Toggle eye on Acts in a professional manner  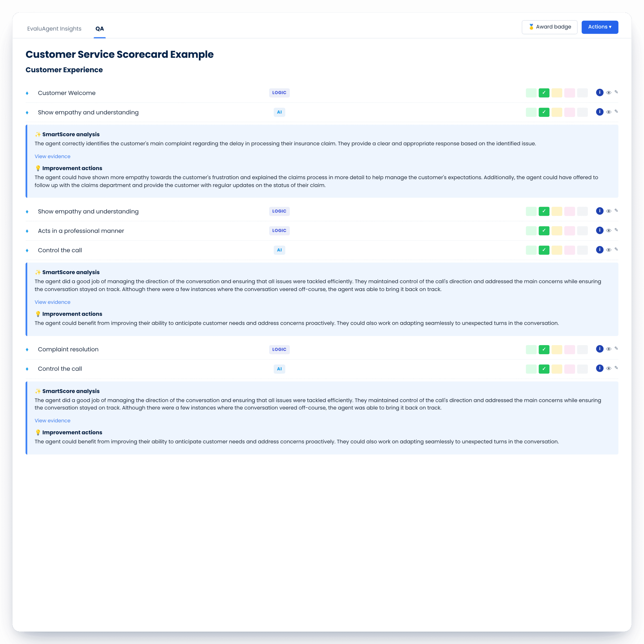click(608, 230)
